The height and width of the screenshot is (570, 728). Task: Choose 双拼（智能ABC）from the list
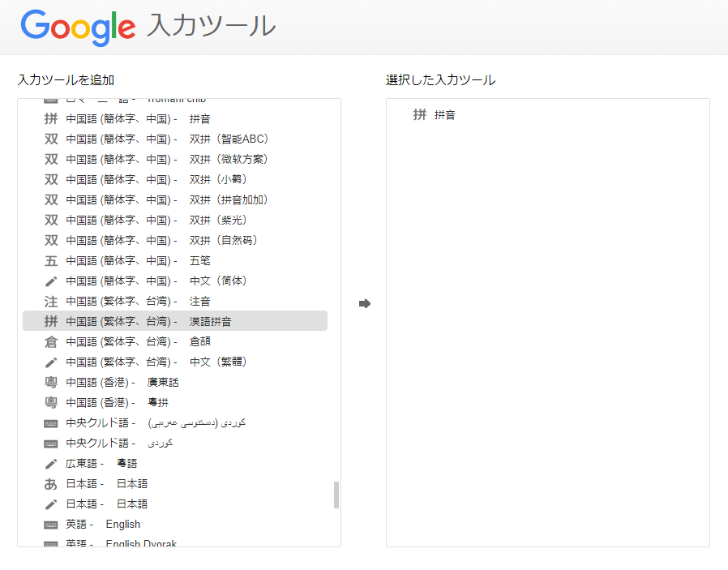(167, 139)
